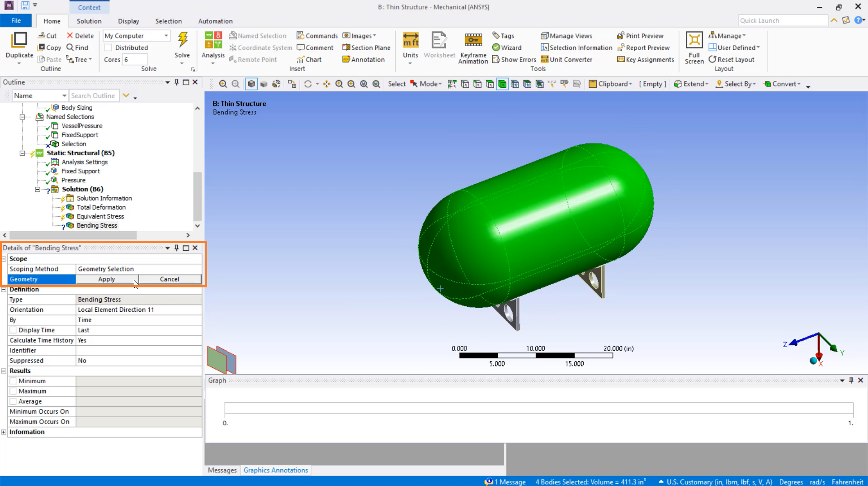Expand the Information section in Details
This screenshot has width=868, height=486.
point(4,432)
